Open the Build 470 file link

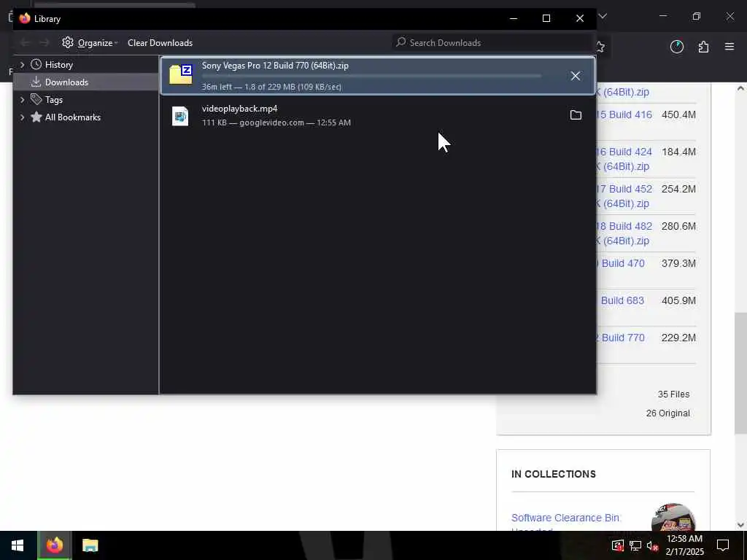point(621,263)
